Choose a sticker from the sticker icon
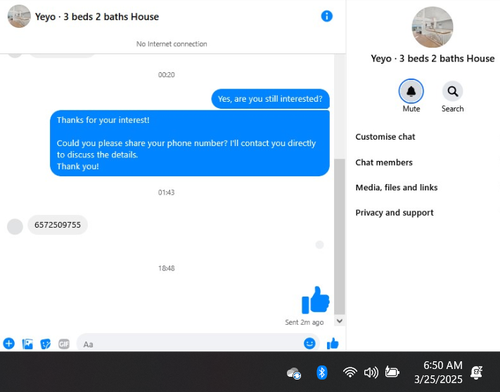 [45, 344]
